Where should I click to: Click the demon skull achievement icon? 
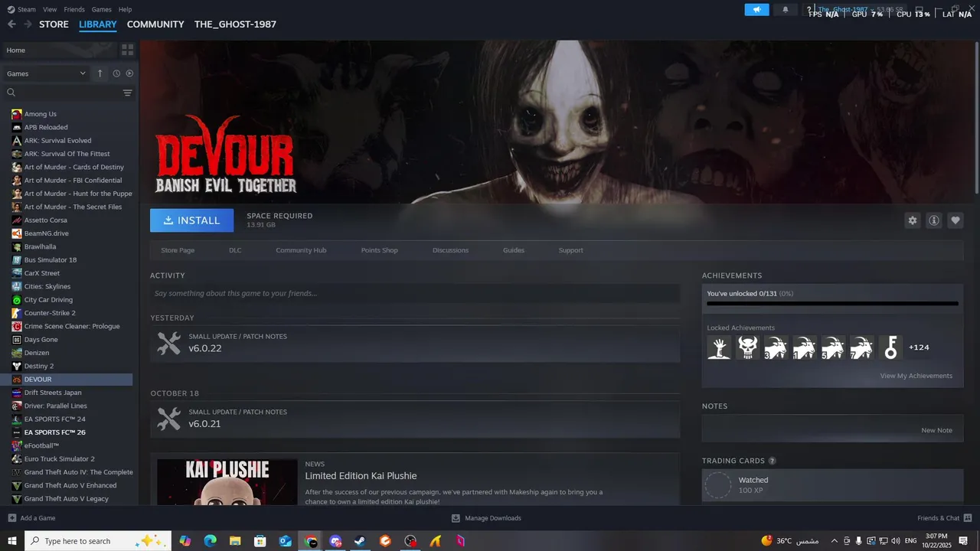coord(747,347)
